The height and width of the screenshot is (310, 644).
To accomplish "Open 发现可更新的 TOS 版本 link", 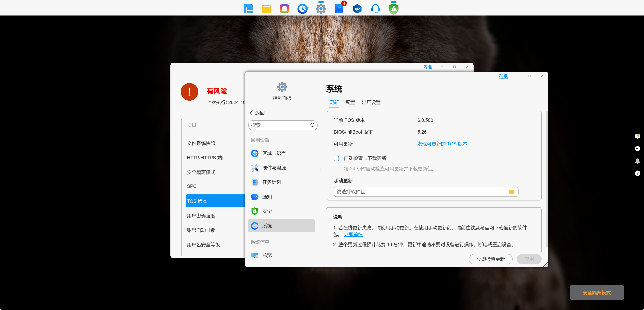I will coord(442,144).
